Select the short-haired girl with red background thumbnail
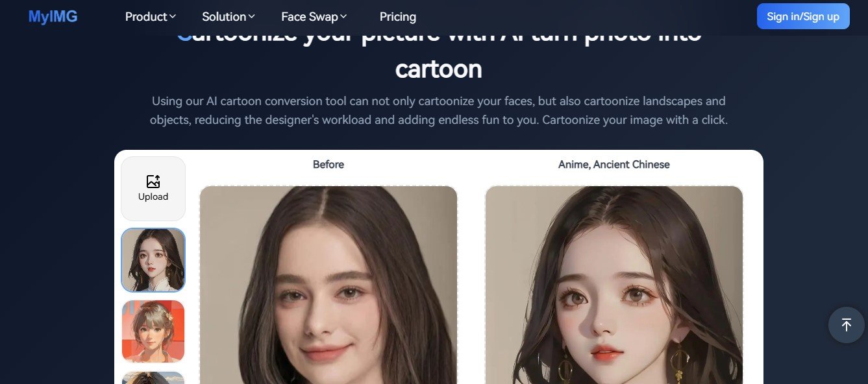Viewport: 868px width, 384px height. coord(153,331)
